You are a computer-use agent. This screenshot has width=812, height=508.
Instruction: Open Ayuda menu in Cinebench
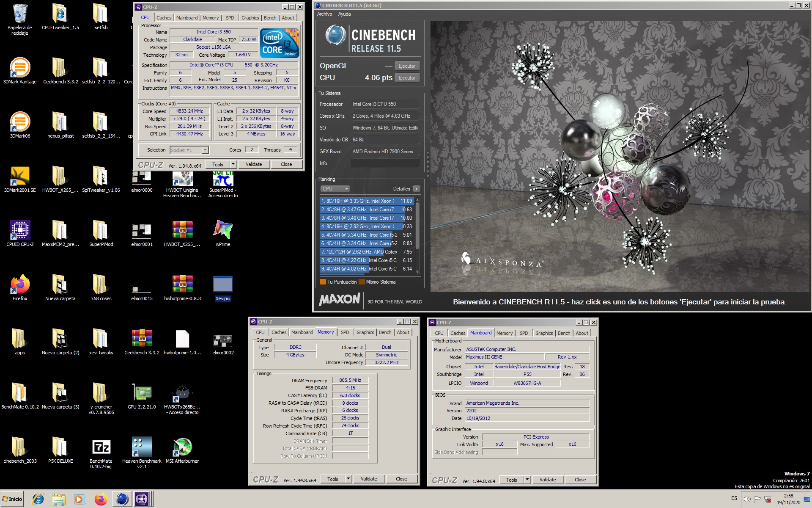coord(344,14)
